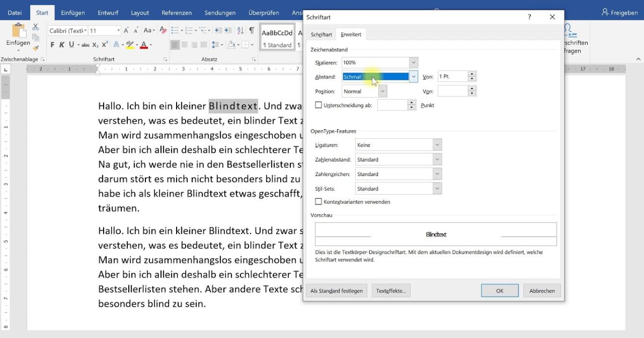Enable Unterschneidung ab checkbox
Viewport: 644px width, 338px height.
[319, 105]
